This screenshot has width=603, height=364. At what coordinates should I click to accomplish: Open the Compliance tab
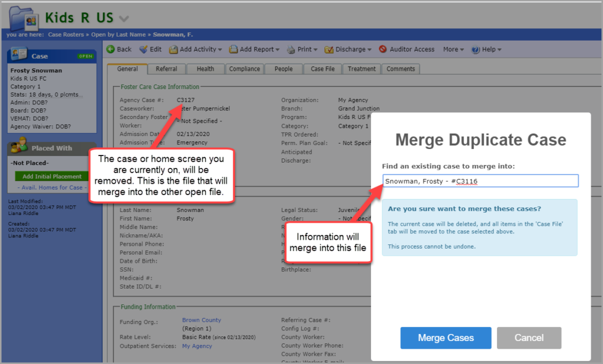pyautogui.click(x=244, y=69)
